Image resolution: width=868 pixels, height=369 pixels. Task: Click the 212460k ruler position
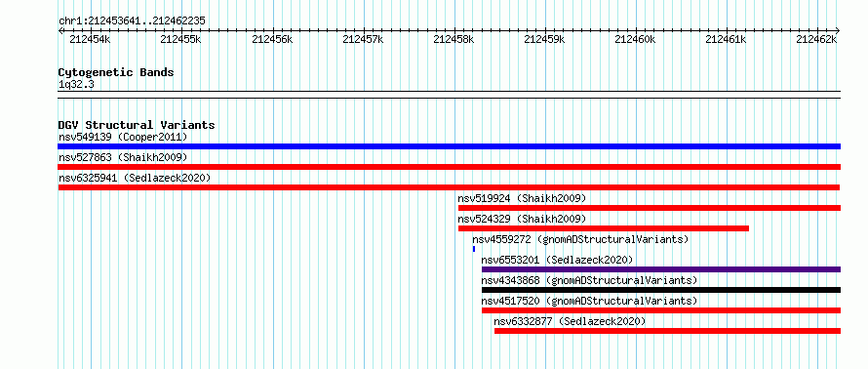tap(636, 39)
